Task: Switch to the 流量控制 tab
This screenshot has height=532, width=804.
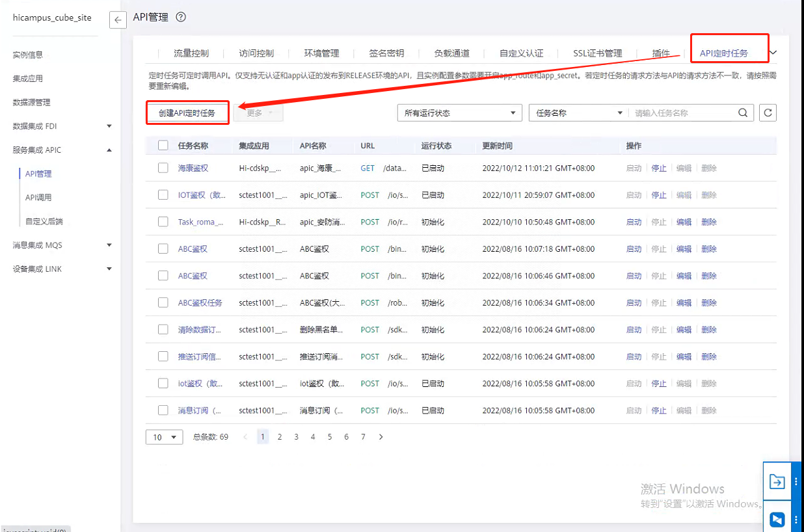Action: click(191, 53)
